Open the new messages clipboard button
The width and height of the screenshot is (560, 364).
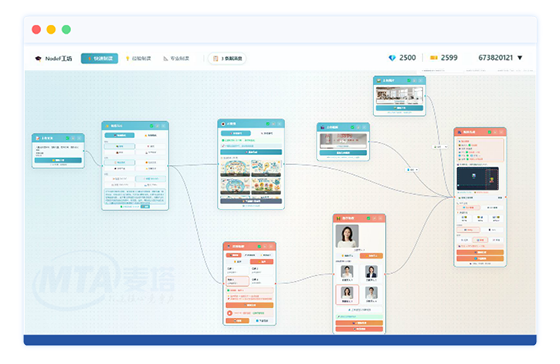pos(227,58)
